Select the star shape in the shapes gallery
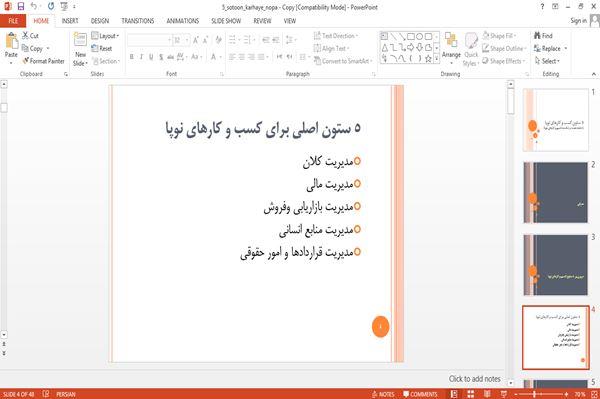 pyautogui.click(x=428, y=59)
